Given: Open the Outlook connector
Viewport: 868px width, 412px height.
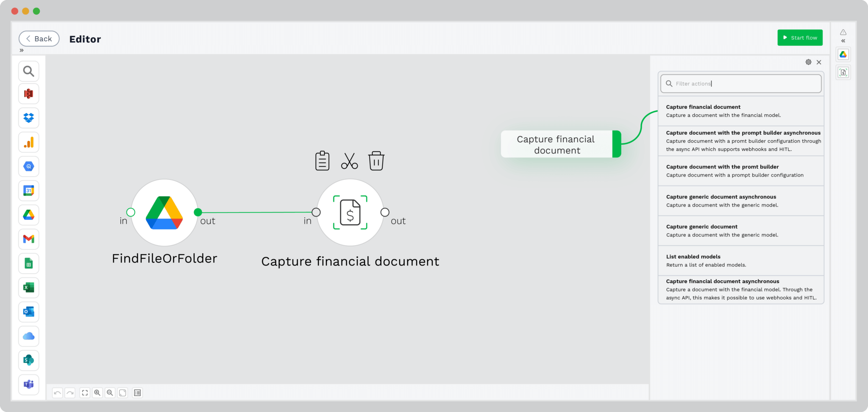Looking at the screenshot, I should pos(28,312).
